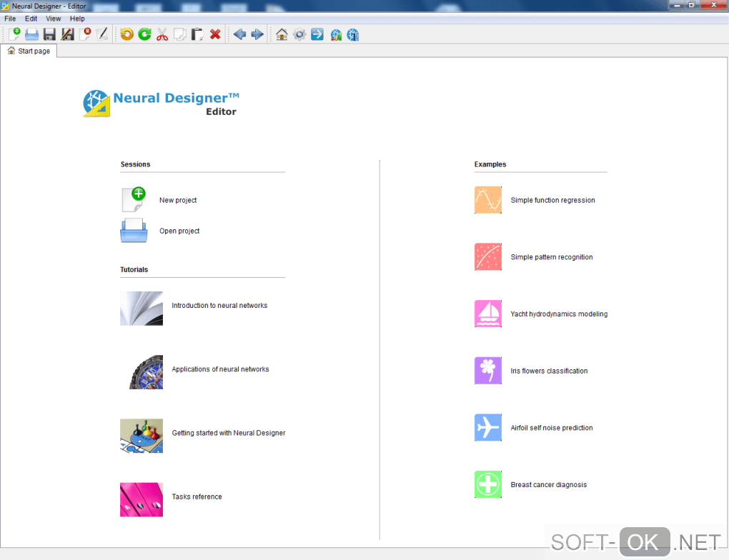Screen dimensions: 729x560
Task: Click the blue Forward arrow icon
Action: coord(257,34)
